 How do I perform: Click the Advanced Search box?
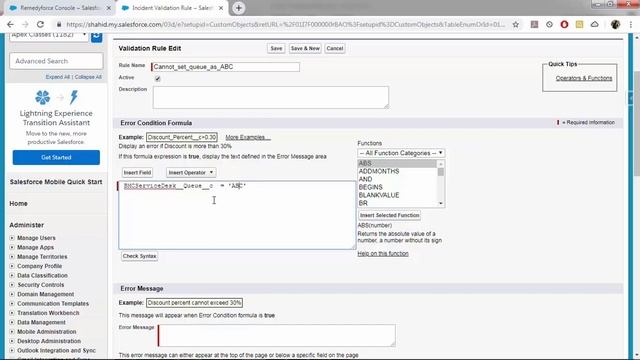(x=56, y=61)
